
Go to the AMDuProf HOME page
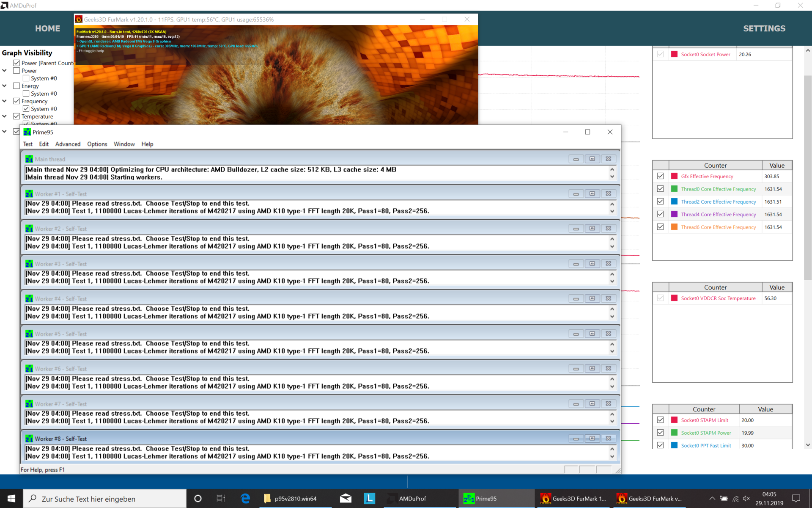[47, 28]
